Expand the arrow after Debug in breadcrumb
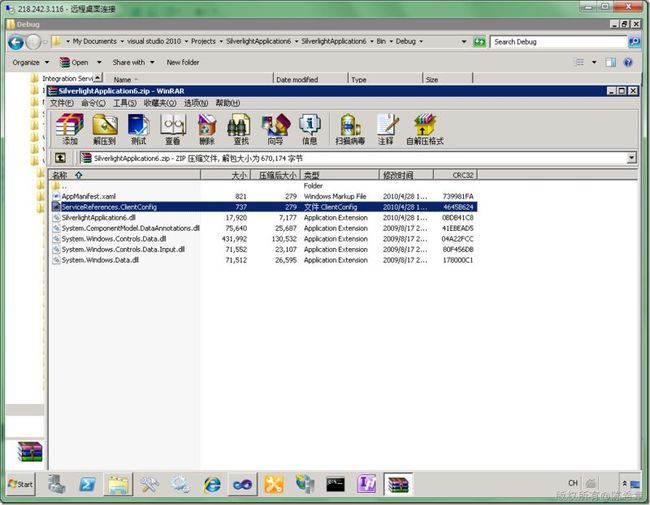The height and width of the screenshot is (505, 650). tap(421, 41)
